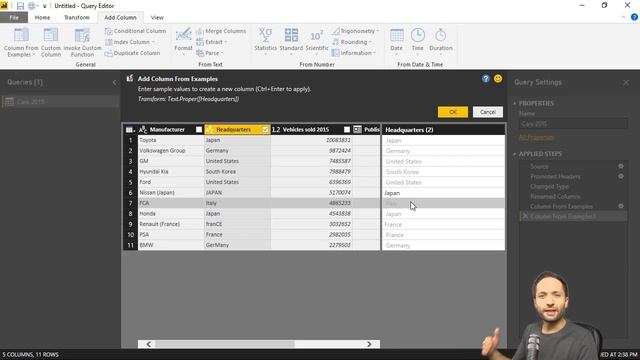
Task: Click the blue help icon in dialog header
Action: click(486, 79)
